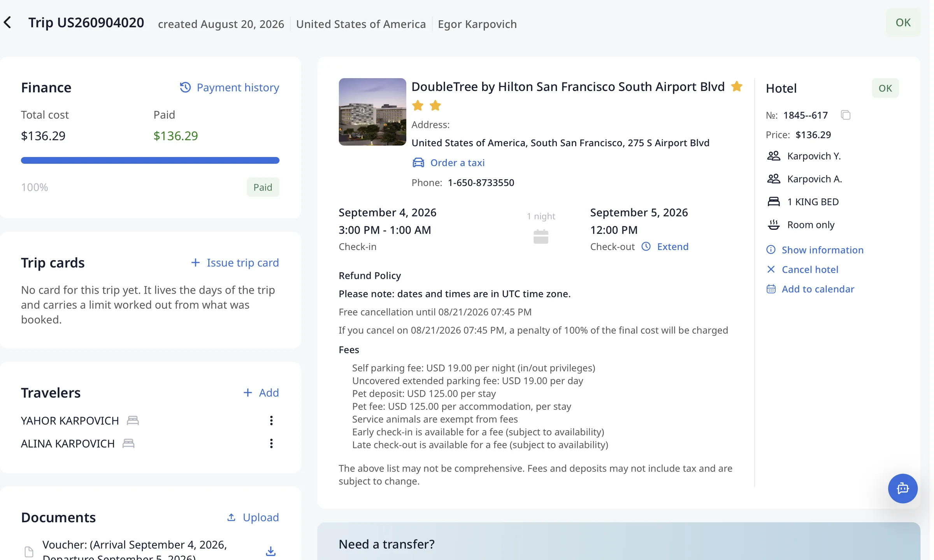Copy the hotel booking number 1845--617
The width and height of the screenshot is (934, 560).
coord(846,115)
